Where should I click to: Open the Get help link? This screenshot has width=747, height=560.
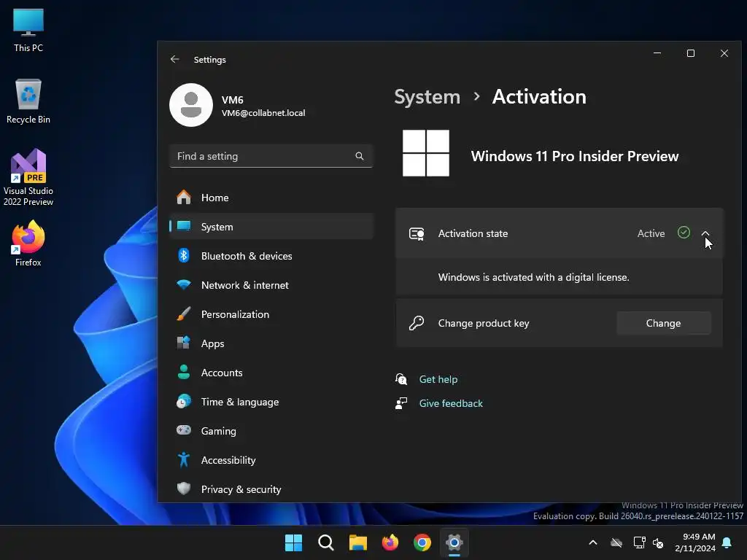[438, 379]
